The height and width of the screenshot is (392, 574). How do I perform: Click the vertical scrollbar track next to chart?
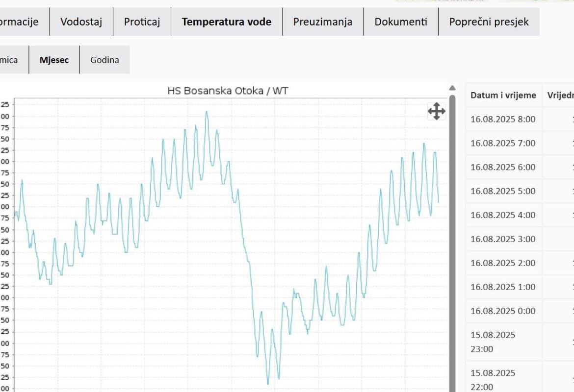pyautogui.click(x=452, y=245)
